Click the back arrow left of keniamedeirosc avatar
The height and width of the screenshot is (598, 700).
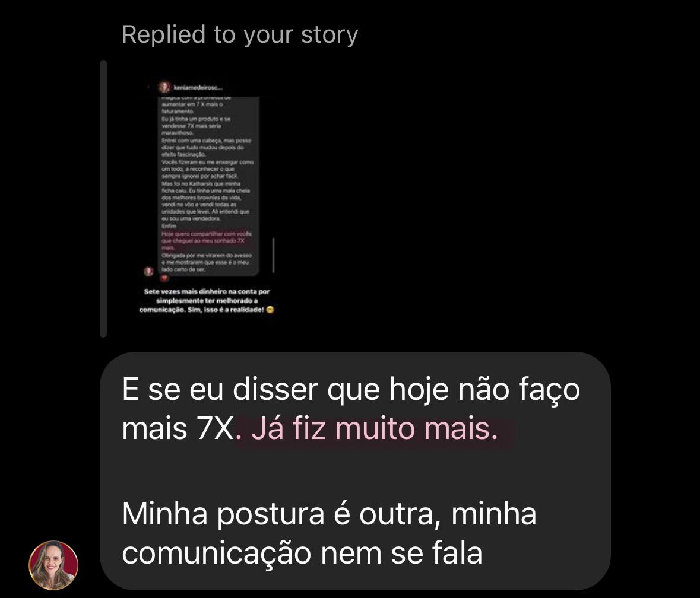[149, 87]
